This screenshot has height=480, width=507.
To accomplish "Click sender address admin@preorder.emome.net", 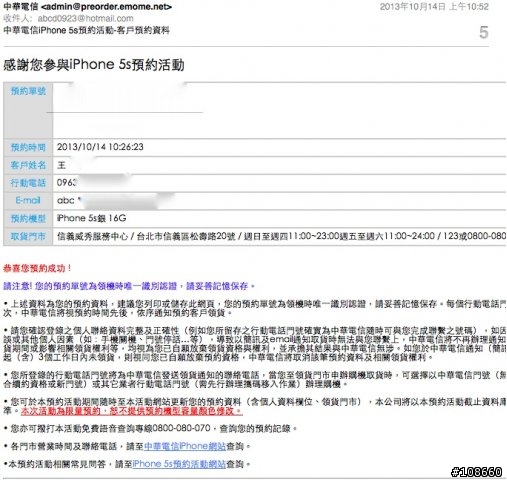I will [x=107, y=6].
